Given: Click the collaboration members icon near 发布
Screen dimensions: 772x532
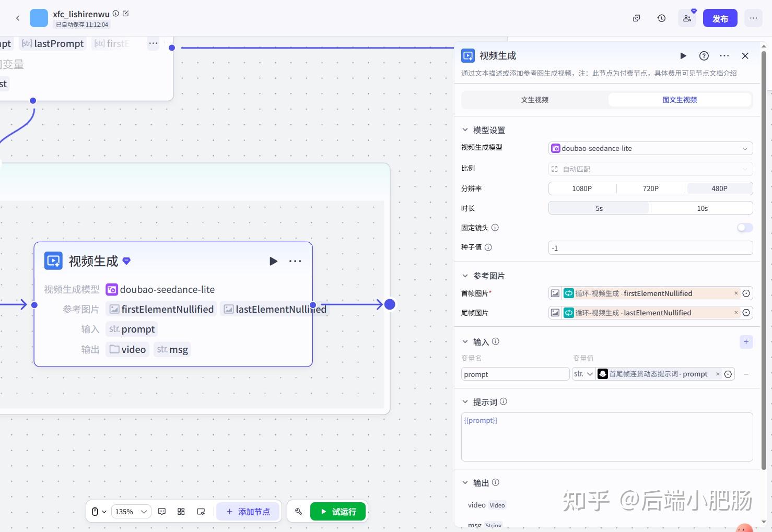Looking at the screenshot, I should tap(686, 18).
